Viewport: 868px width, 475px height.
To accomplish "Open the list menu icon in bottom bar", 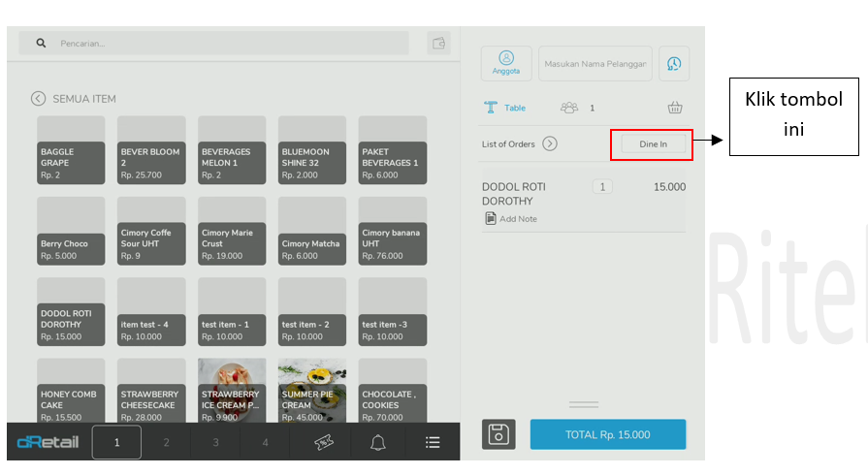I will click(433, 442).
